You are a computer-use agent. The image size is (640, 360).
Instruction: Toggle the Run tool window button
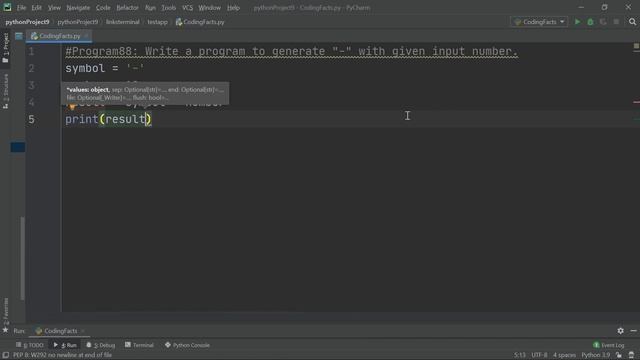tap(65, 345)
